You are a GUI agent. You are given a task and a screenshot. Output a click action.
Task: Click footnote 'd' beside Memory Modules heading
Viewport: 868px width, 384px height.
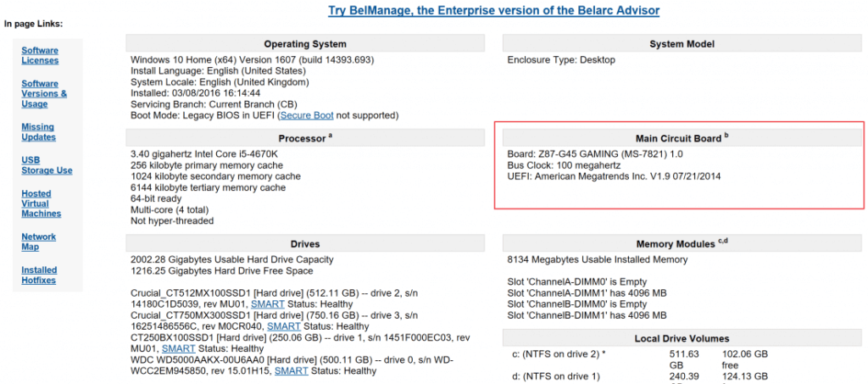(x=726, y=241)
